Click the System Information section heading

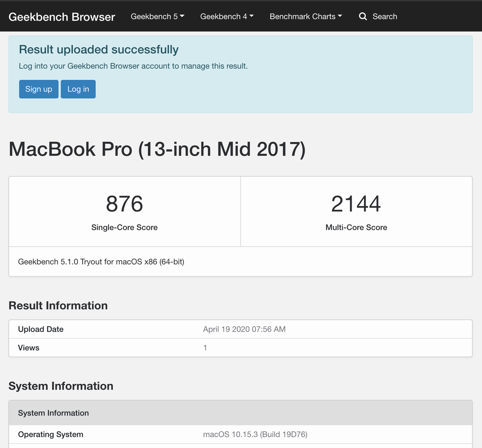[x=61, y=386]
